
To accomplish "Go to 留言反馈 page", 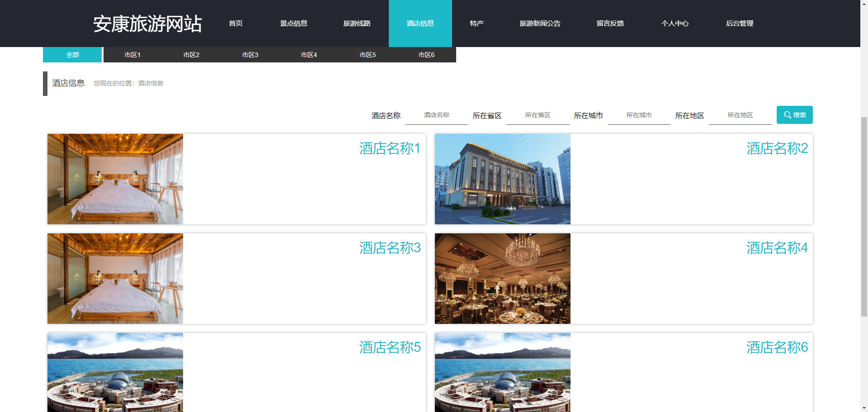I will pos(610,24).
